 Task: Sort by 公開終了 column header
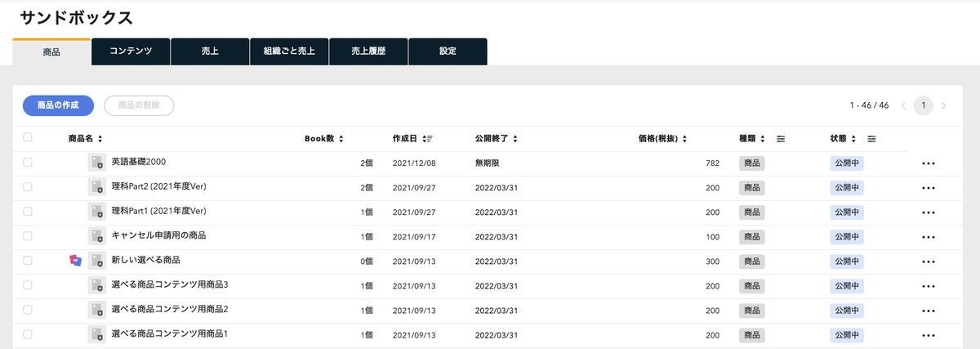click(x=496, y=139)
